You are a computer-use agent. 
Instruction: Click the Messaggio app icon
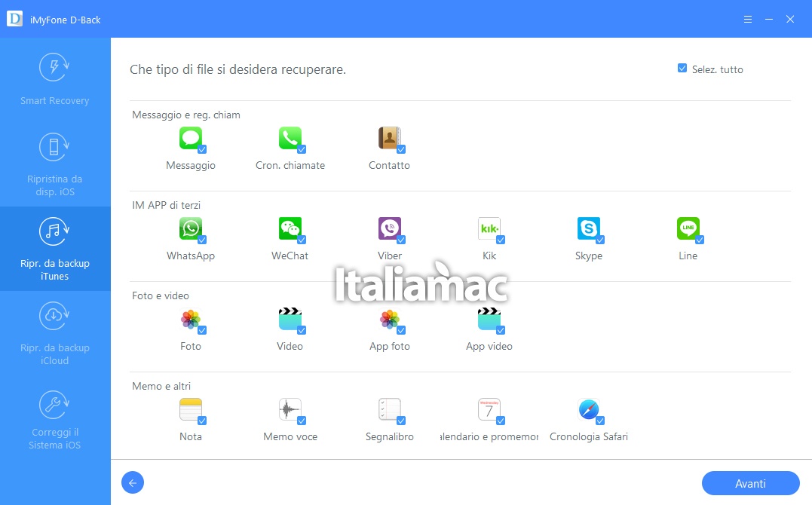coord(191,138)
